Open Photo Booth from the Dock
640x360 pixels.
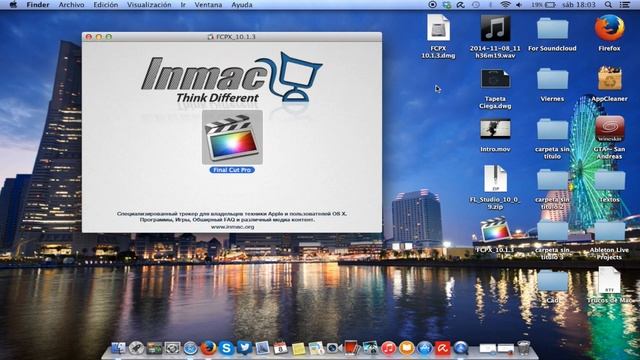pyautogui.click(x=352, y=348)
